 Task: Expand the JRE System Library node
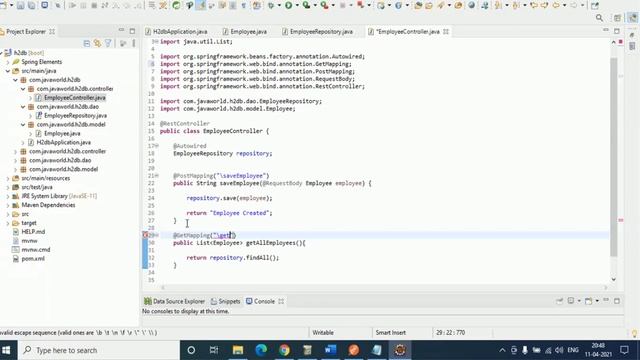tap(8, 196)
